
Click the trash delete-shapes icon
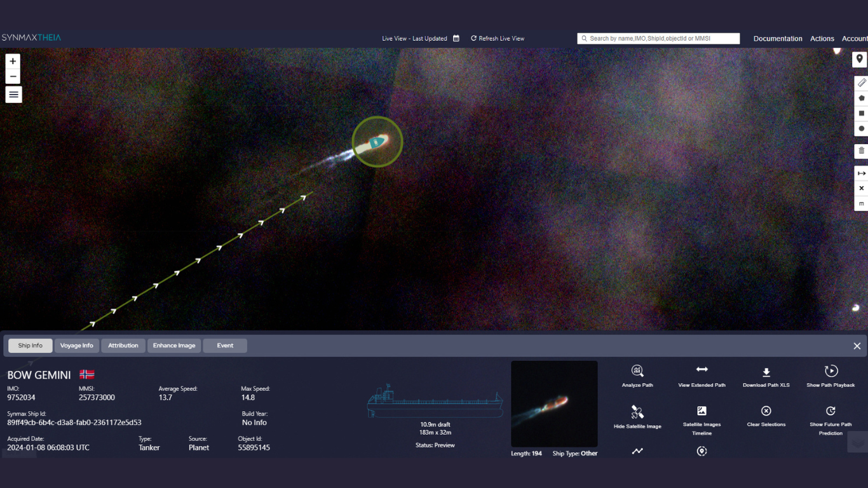(x=861, y=151)
